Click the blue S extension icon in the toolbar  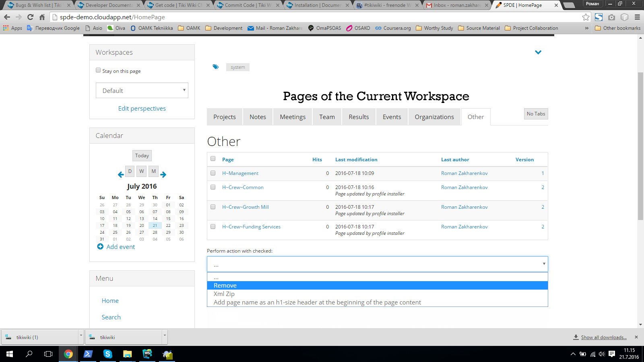coord(599,17)
